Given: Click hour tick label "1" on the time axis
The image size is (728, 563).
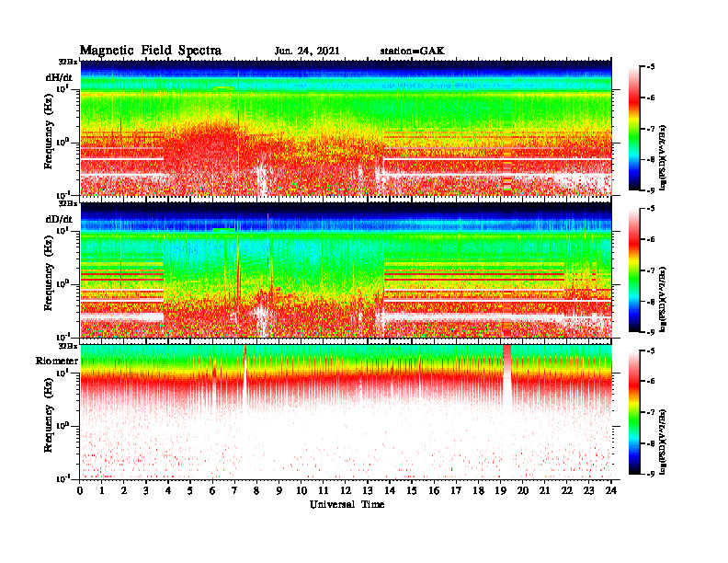Looking at the screenshot, I should tap(102, 490).
